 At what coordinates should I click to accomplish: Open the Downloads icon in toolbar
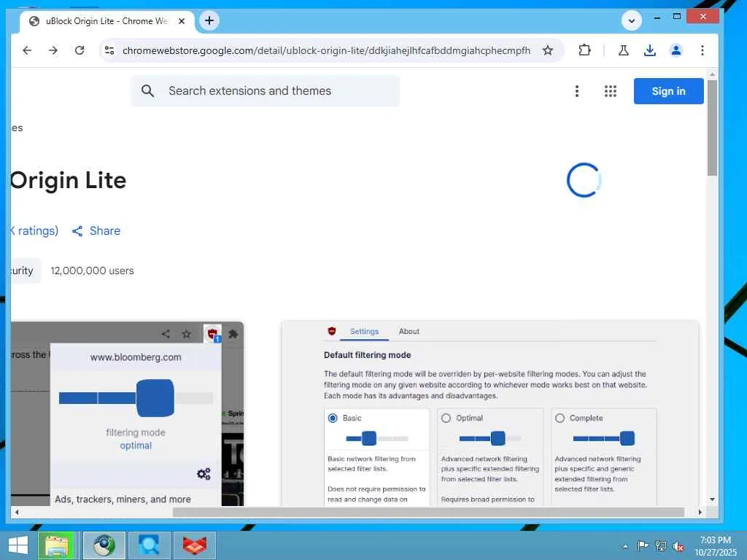point(650,50)
